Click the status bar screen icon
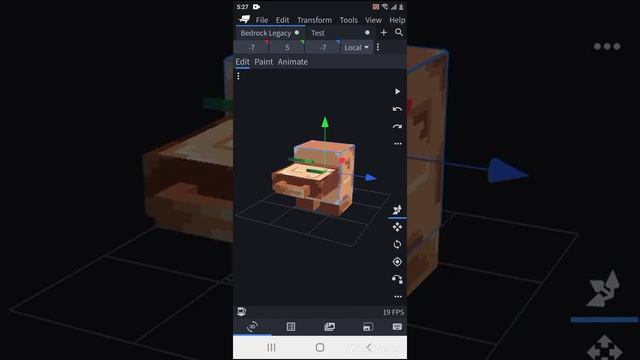Image resolution: width=640 pixels, height=360 pixels. coord(242,312)
